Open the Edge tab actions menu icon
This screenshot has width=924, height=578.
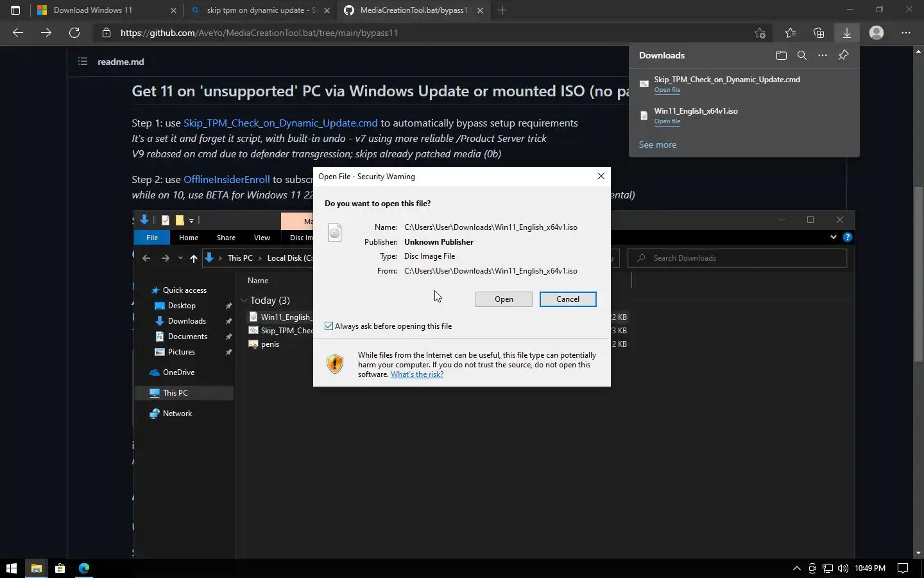click(x=15, y=10)
